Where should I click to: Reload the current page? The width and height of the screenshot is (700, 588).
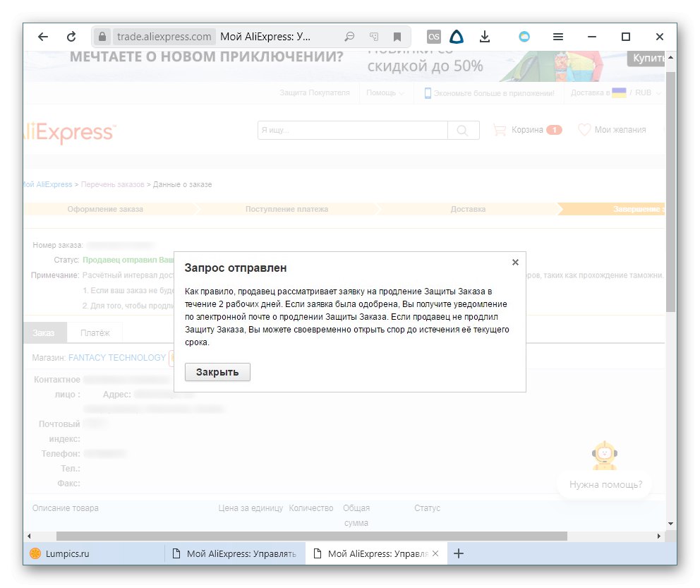pos(72,36)
